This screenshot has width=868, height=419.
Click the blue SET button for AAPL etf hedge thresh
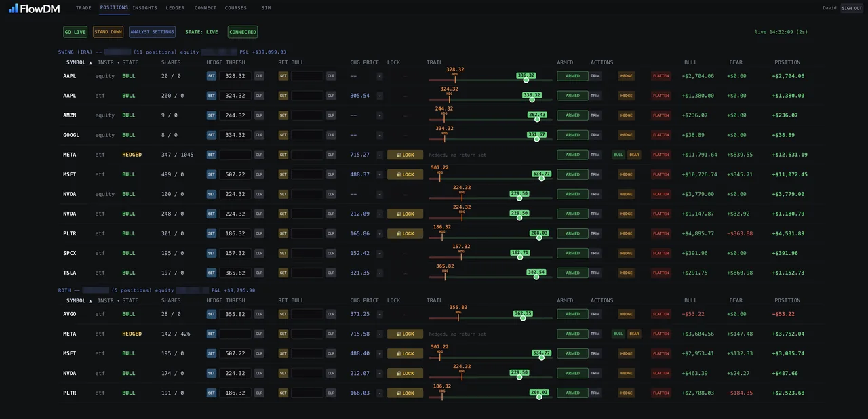click(x=212, y=96)
